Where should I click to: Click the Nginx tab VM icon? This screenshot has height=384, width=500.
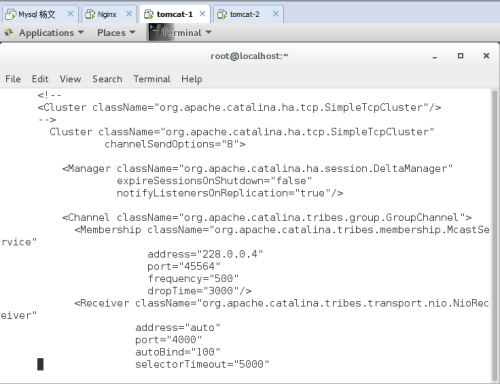tap(90, 14)
